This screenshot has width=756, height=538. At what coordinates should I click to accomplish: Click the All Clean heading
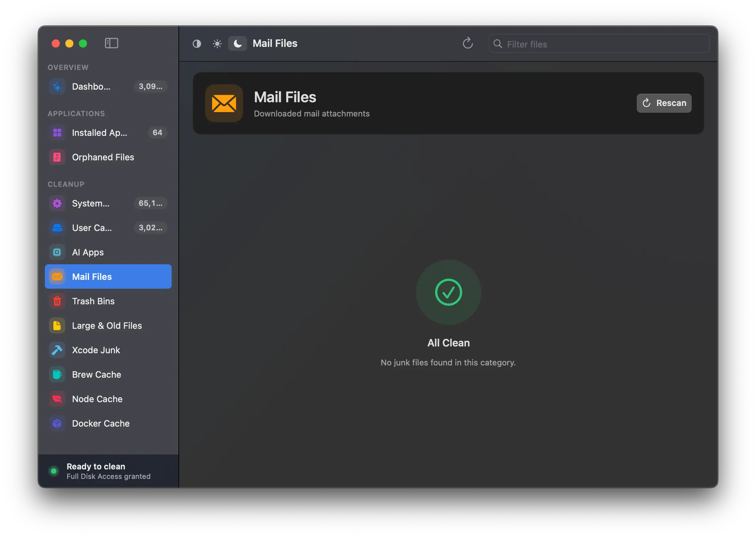tap(449, 343)
